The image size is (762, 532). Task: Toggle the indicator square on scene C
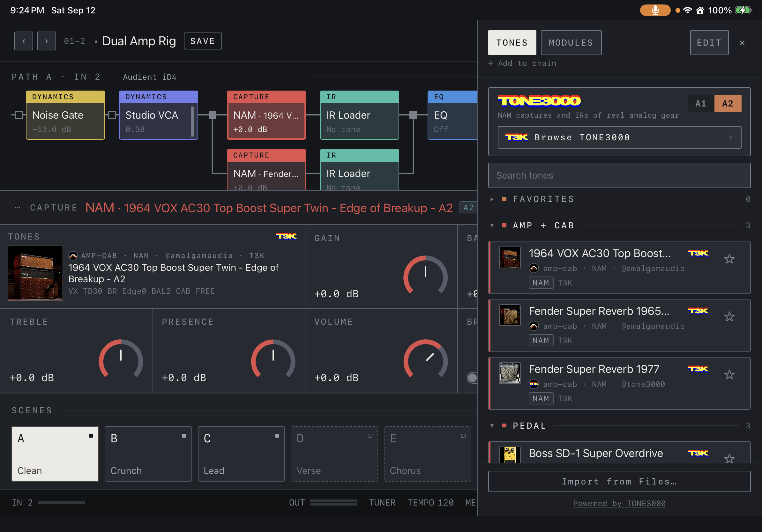(277, 436)
